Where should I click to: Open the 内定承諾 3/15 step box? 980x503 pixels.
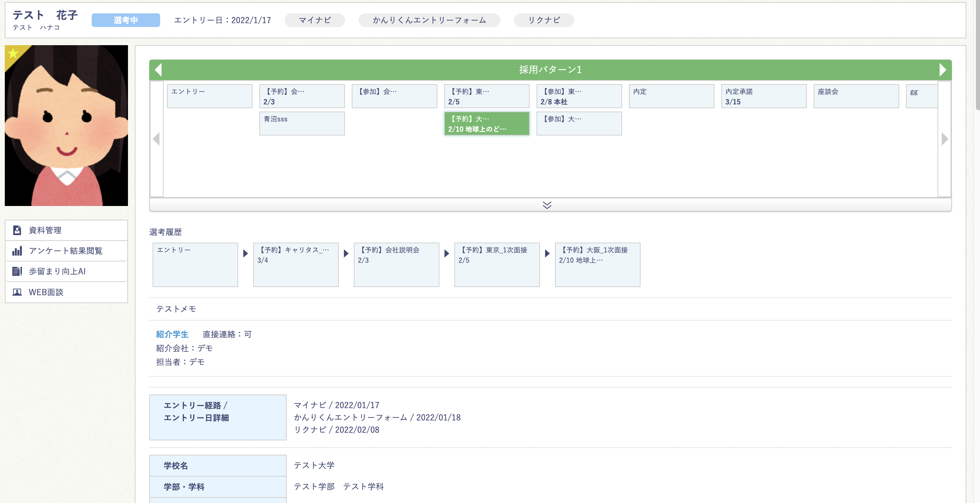pyautogui.click(x=763, y=96)
